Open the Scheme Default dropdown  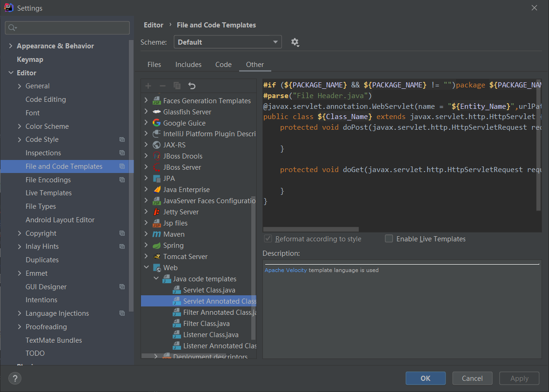click(x=228, y=42)
